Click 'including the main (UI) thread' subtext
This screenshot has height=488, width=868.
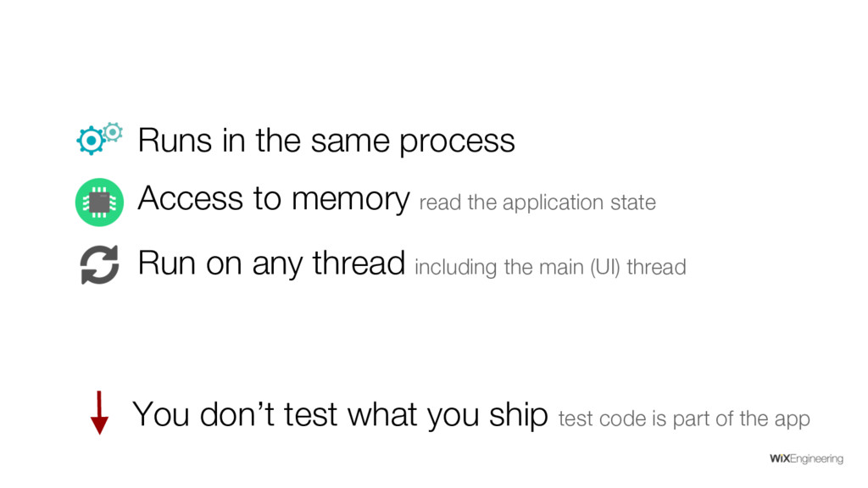550,268
